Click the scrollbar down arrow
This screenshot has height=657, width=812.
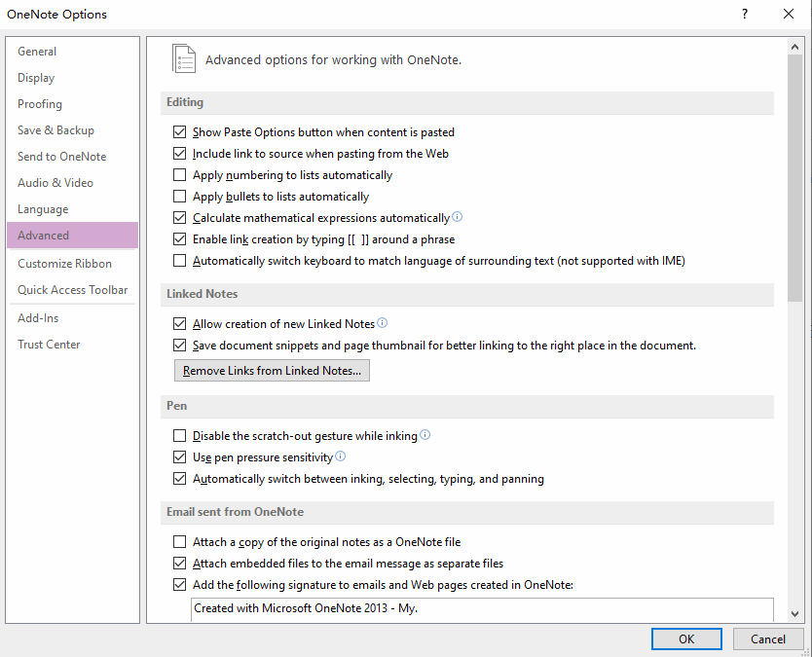[x=794, y=614]
